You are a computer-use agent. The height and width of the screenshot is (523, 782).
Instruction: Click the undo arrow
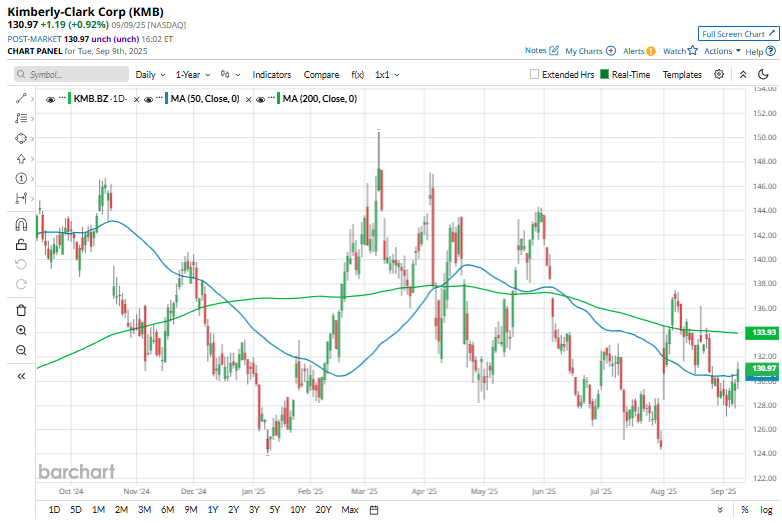[x=21, y=264]
